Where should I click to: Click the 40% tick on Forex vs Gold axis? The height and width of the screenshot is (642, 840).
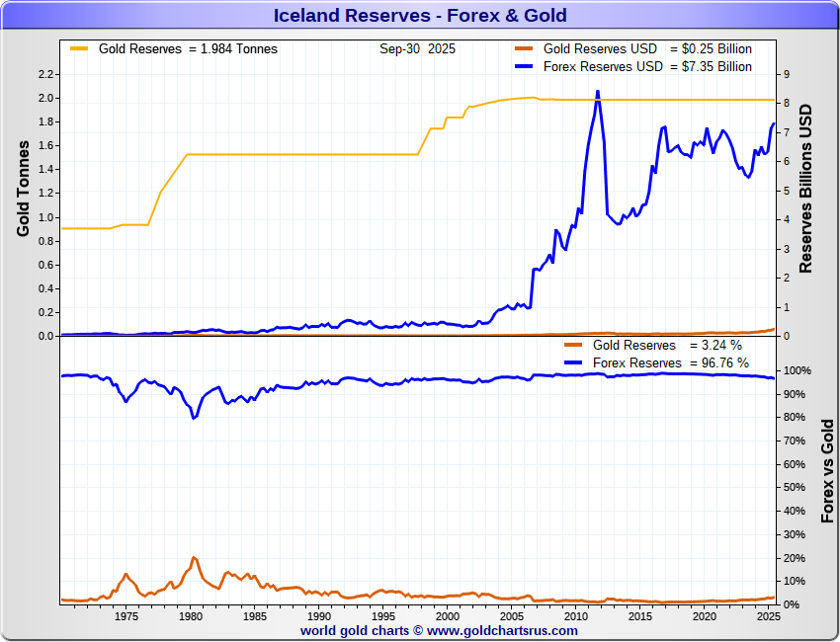coord(795,511)
